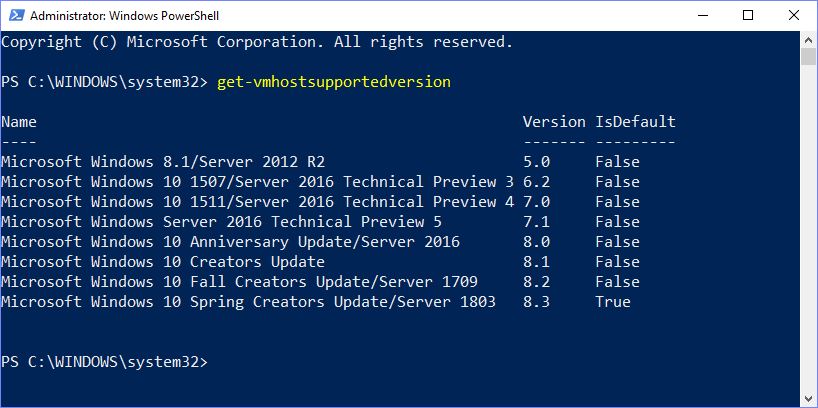Click Microsoft Windows 10 Creators Update row
This screenshot has width=818, height=408.
pyautogui.click(x=320, y=261)
